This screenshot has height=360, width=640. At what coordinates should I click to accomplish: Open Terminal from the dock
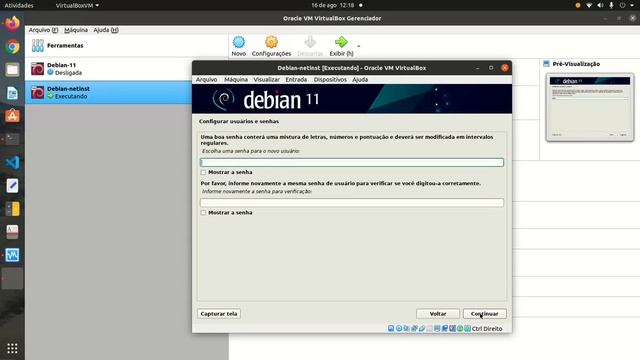point(12,139)
